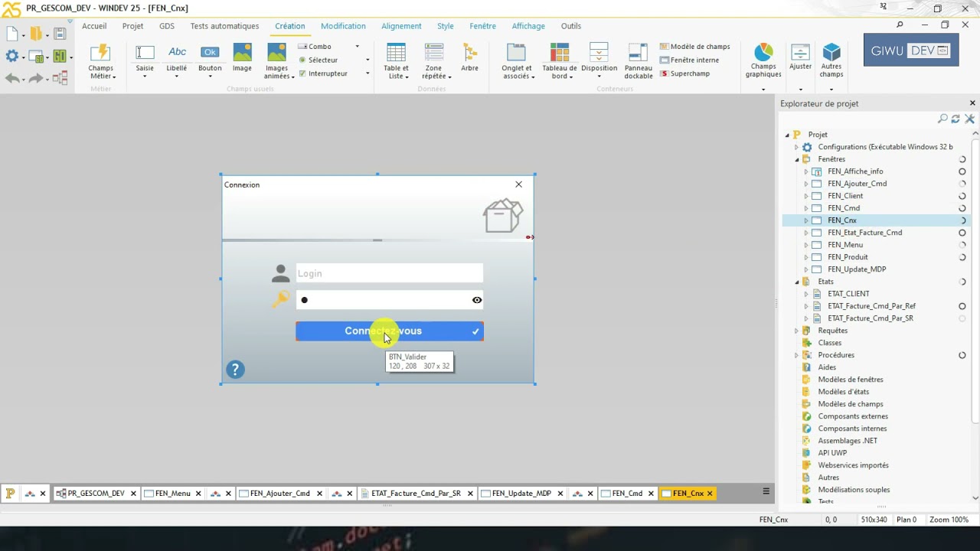Click the help question mark icon
Screen dimensions: 980x551
(235, 370)
